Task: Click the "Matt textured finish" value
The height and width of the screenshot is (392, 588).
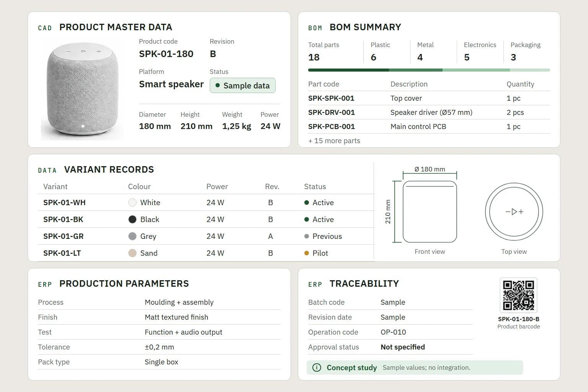Action: click(176, 317)
